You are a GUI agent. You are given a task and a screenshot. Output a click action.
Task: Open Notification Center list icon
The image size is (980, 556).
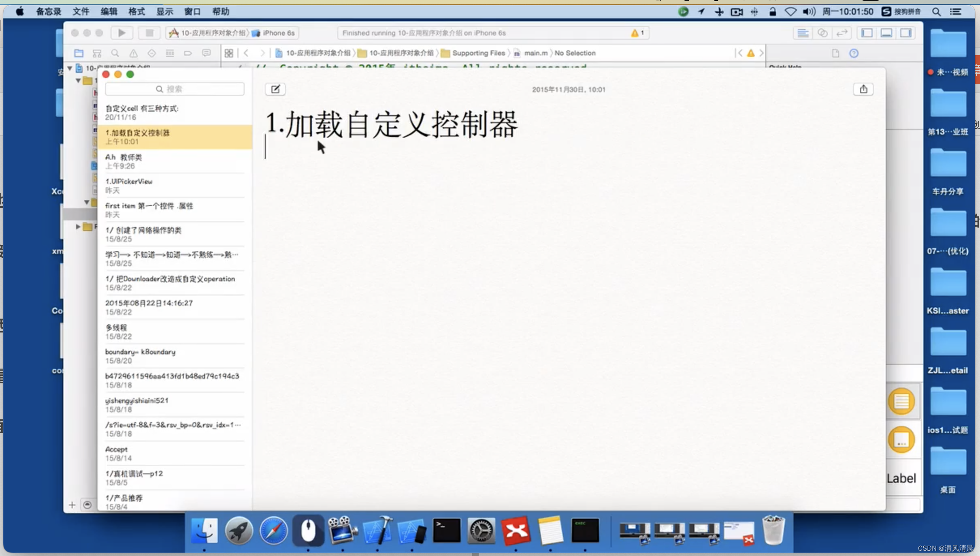point(956,12)
